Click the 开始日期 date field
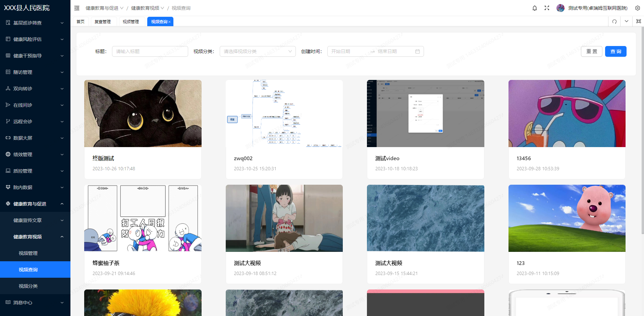 tap(349, 51)
